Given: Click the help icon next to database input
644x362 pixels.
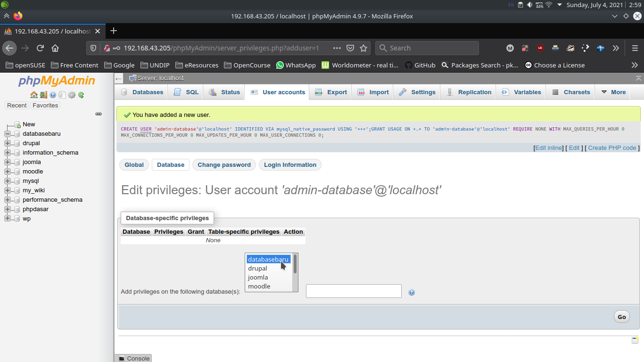Looking at the screenshot, I should pyautogui.click(x=412, y=292).
